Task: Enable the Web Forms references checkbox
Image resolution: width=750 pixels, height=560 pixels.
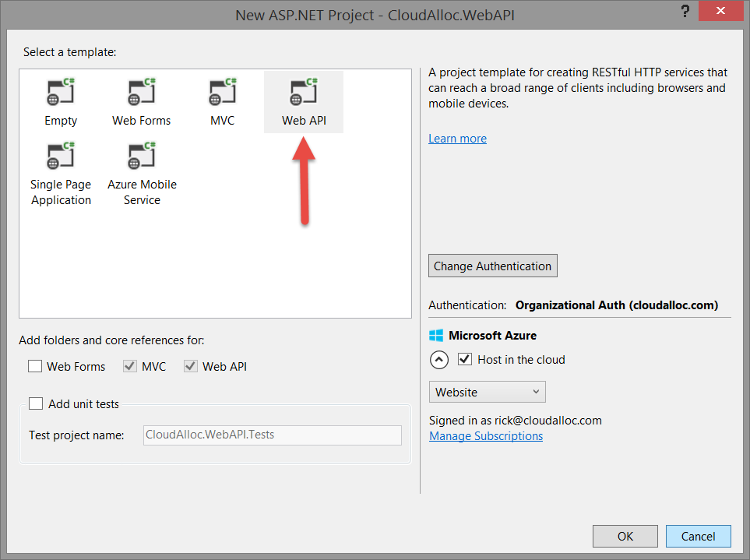Action: click(35, 366)
